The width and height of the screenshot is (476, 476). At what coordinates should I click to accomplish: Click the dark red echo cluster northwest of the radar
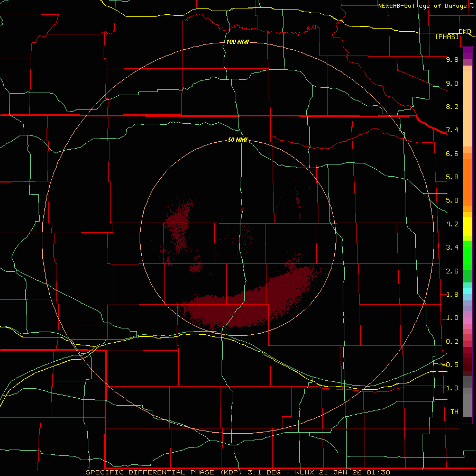(179, 225)
